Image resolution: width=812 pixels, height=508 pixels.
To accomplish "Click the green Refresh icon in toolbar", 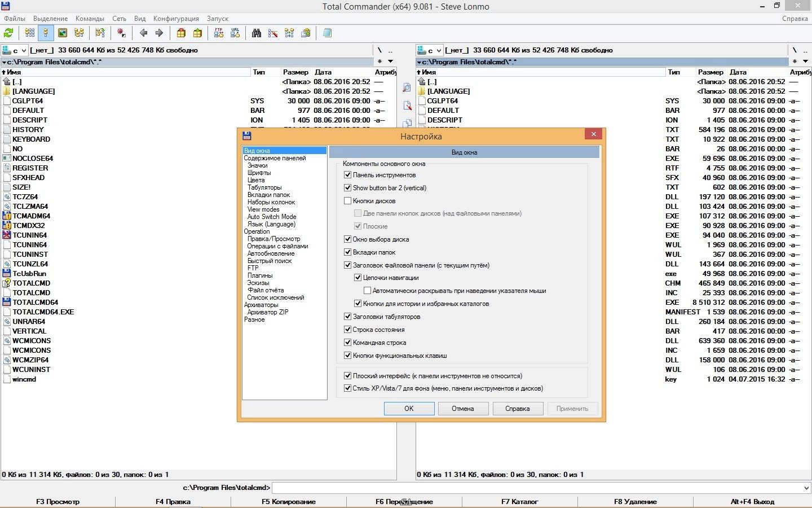I will coord(8,33).
